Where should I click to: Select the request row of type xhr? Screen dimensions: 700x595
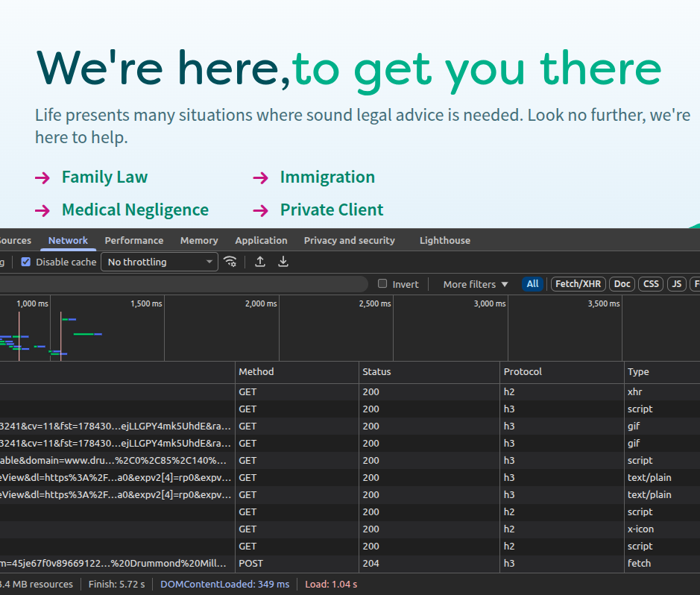(x=350, y=392)
